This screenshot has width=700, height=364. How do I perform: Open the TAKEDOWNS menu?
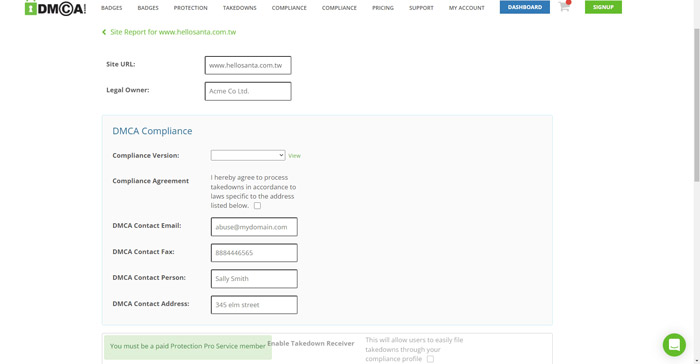click(240, 8)
